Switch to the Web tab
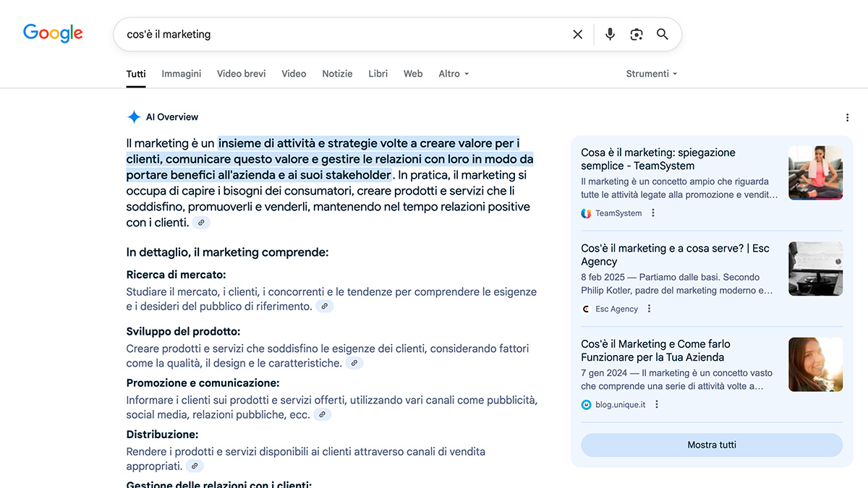Screen dimensions: 868x488 pyautogui.click(x=413, y=74)
